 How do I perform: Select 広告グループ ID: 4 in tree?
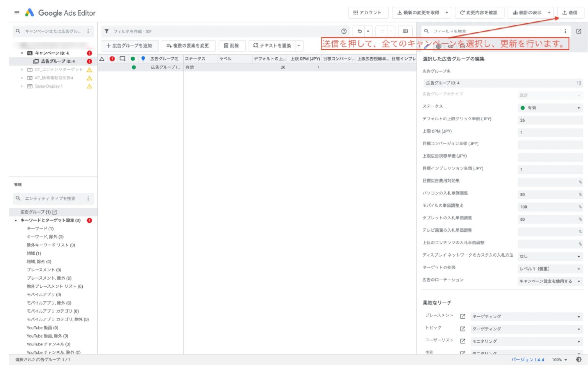point(57,61)
